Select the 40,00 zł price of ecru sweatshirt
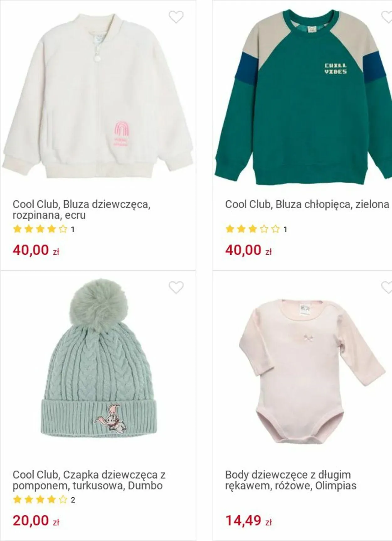This screenshot has height=541, width=392. [x=36, y=250]
